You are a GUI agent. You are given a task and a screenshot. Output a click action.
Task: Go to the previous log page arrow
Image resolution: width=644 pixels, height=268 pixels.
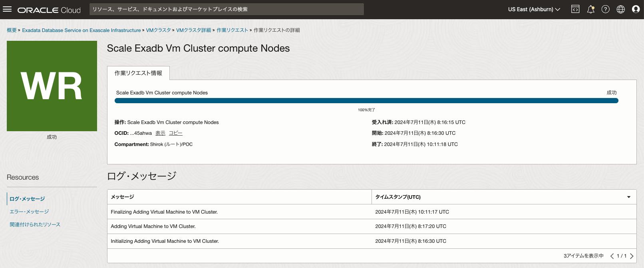coord(612,256)
